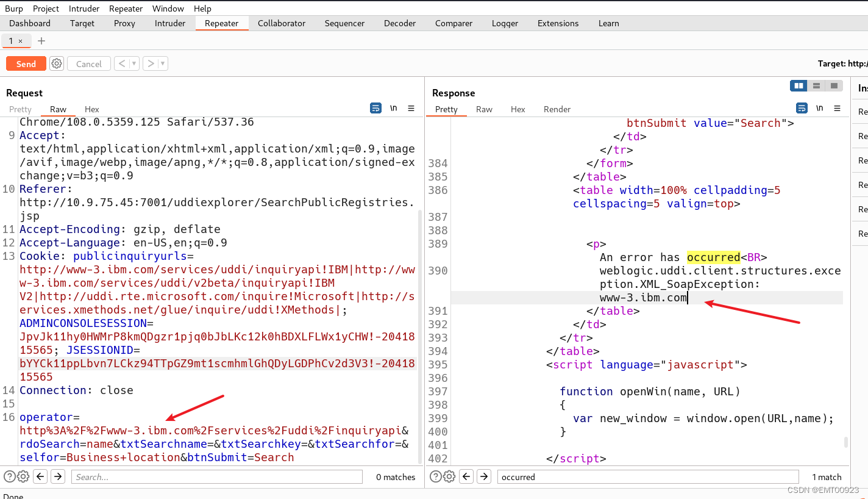The height and width of the screenshot is (499, 868).
Task: Open the Burp menu
Action: tap(14, 9)
